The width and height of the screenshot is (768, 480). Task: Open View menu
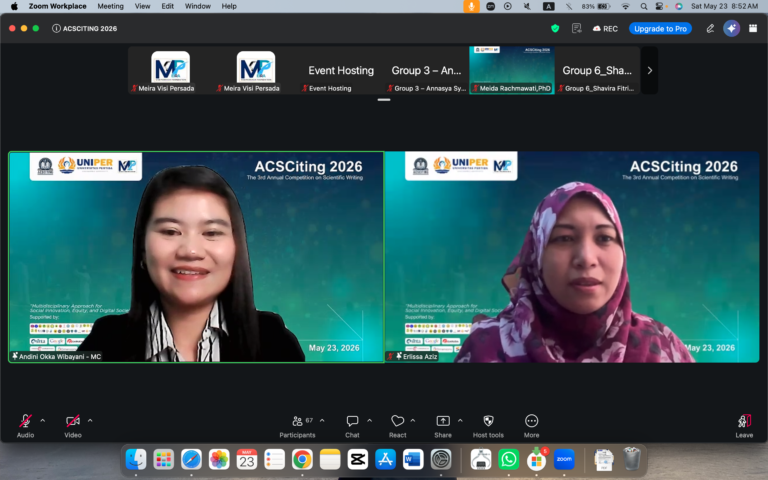[143, 6]
